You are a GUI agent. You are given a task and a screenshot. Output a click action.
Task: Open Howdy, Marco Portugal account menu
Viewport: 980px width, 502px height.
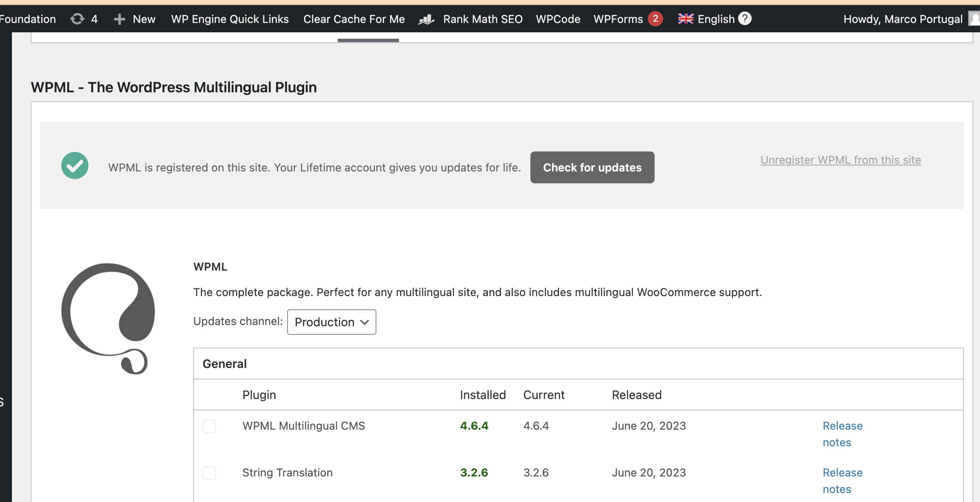(x=903, y=19)
